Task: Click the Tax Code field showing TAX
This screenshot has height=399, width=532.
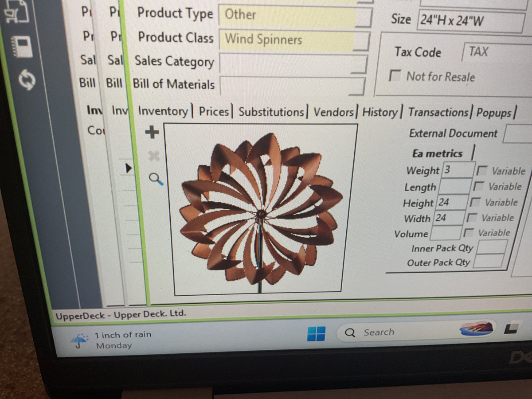Action: [x=497, y=52]
